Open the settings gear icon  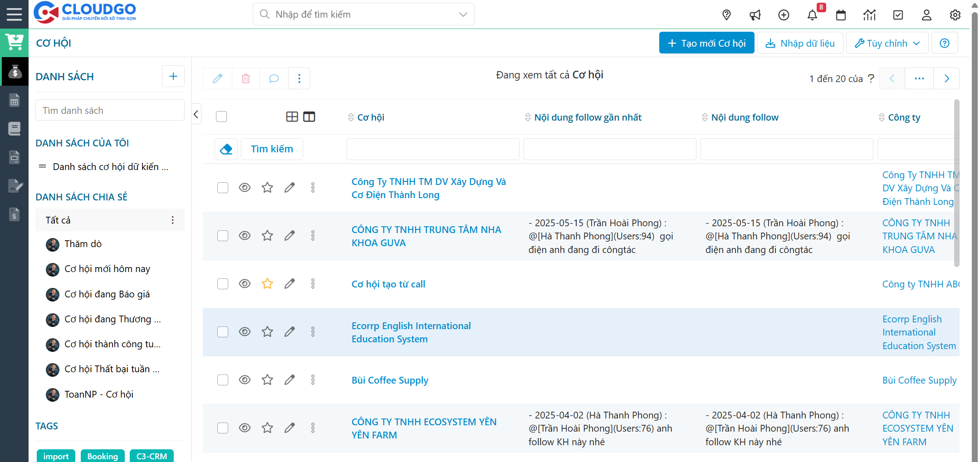[955, 15]
